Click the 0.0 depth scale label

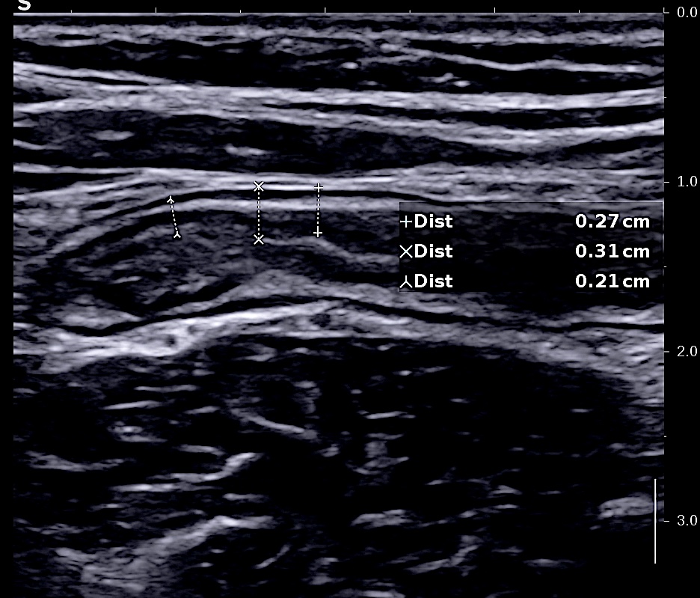click(x=687, y=13)
